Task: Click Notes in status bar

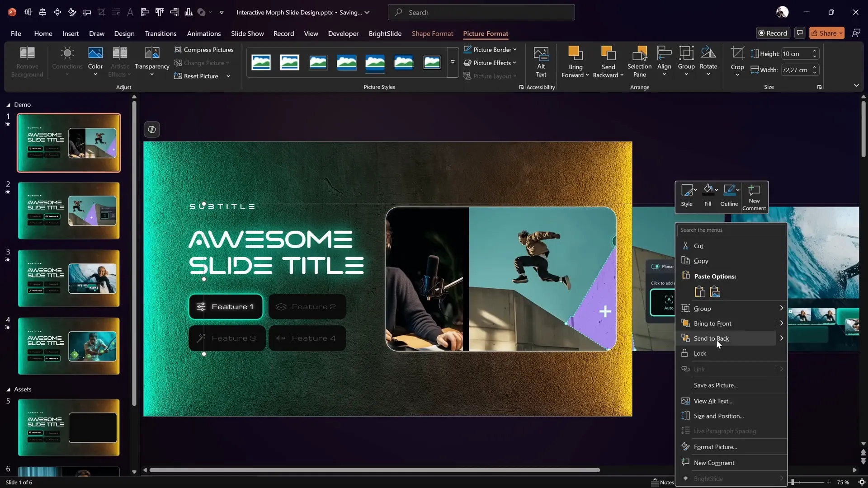Action: pyautogui.click(x=663, y=482)
